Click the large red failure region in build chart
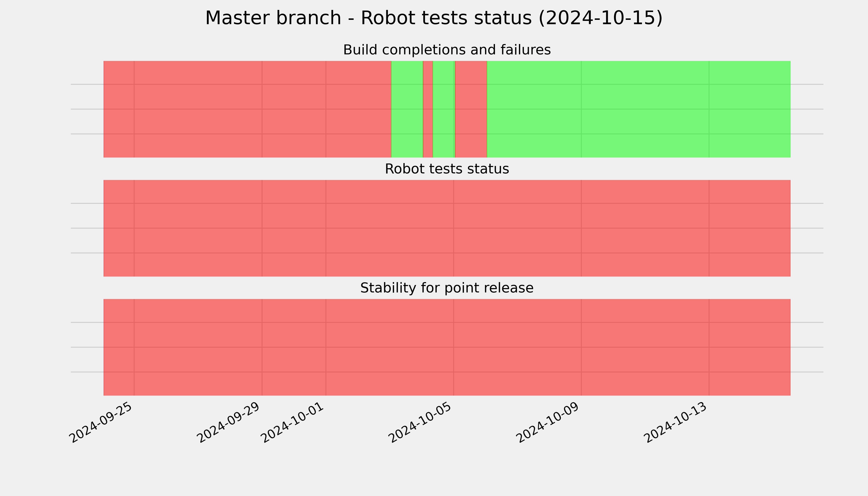 tap(247, 109)
